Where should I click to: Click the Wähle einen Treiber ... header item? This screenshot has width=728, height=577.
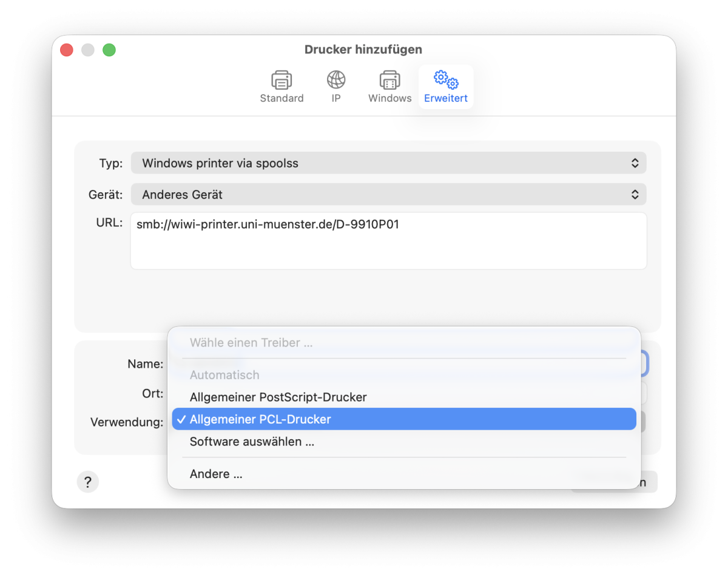click(251, 343)
